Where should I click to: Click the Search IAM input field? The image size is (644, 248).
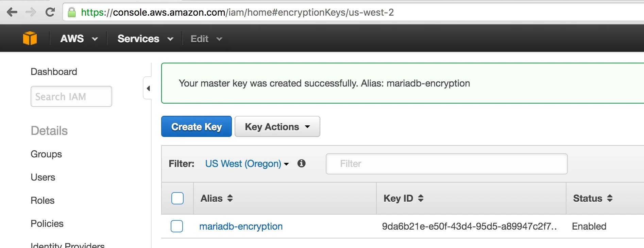click(71, 97)
